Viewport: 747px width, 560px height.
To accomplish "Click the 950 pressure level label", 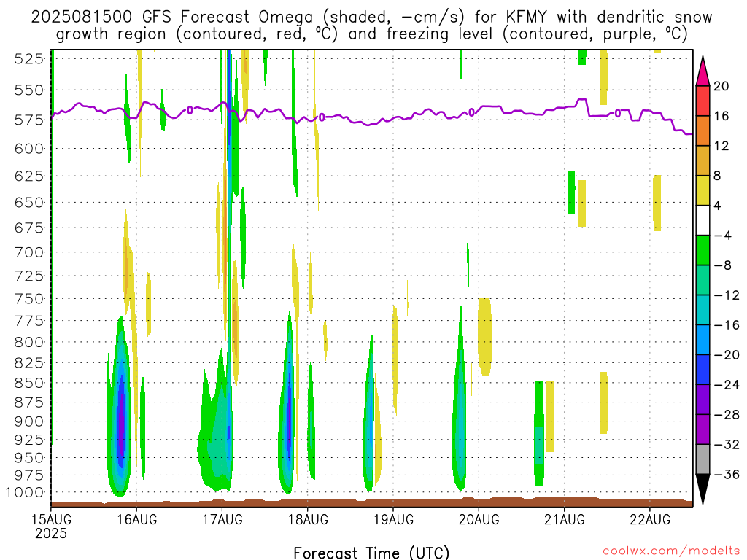I will [29, 458].
